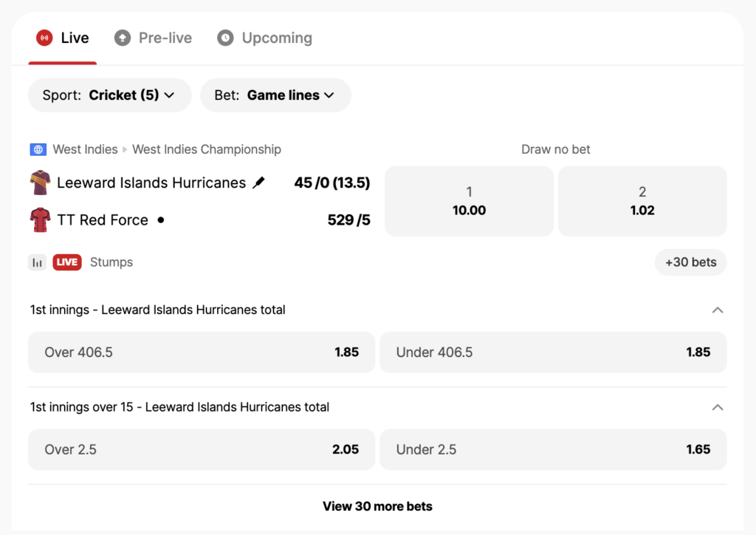Click the View 30 more bets link

pyautogui.click(x=377, y=507)
